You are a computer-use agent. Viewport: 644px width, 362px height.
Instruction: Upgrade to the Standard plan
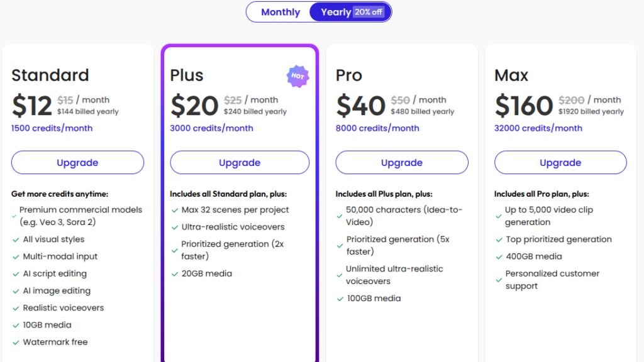pos(77,163)
